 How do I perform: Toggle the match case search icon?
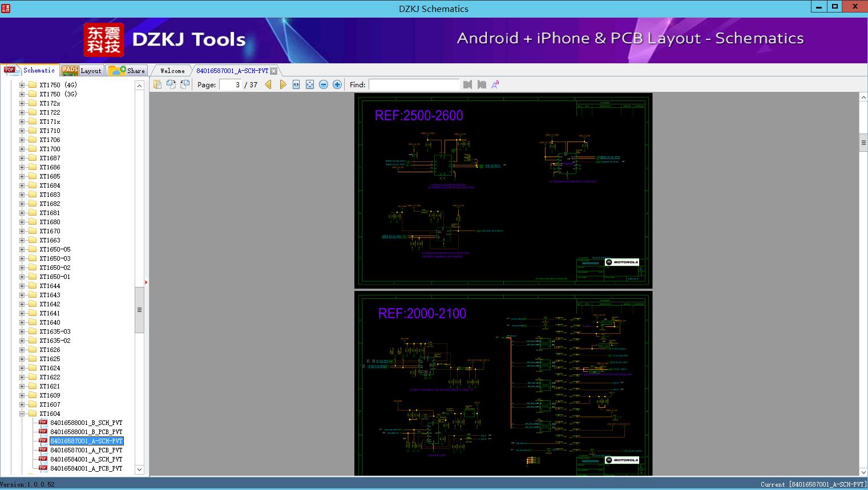coord(495,84)
